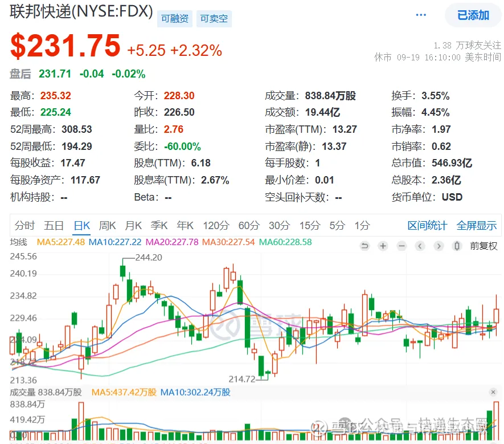This screenshot has height=444, width=504.
Task: Select the 年K chart tab
Action: pos(185,226)
